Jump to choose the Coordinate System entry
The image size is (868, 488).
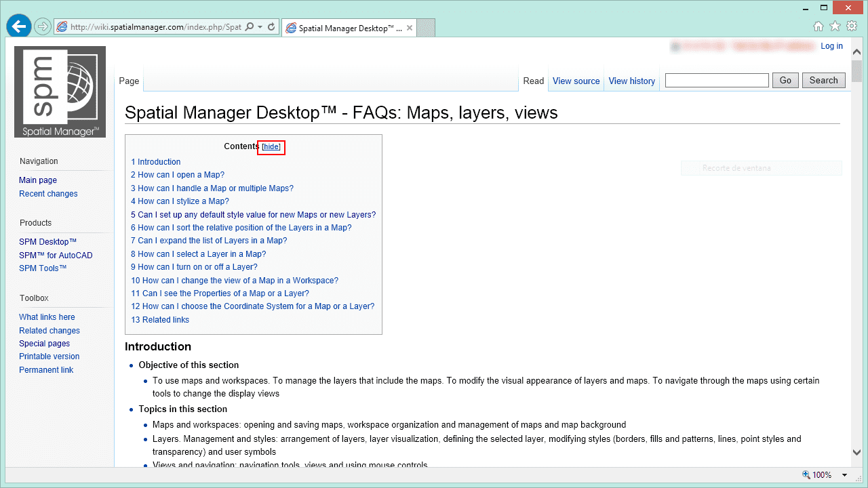252,306
